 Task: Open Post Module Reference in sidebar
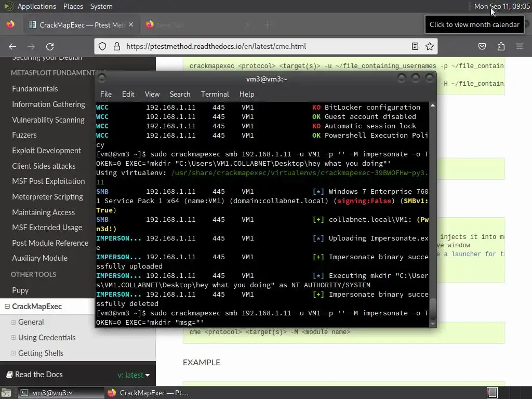pyautogui.click(x=50, y=243)
